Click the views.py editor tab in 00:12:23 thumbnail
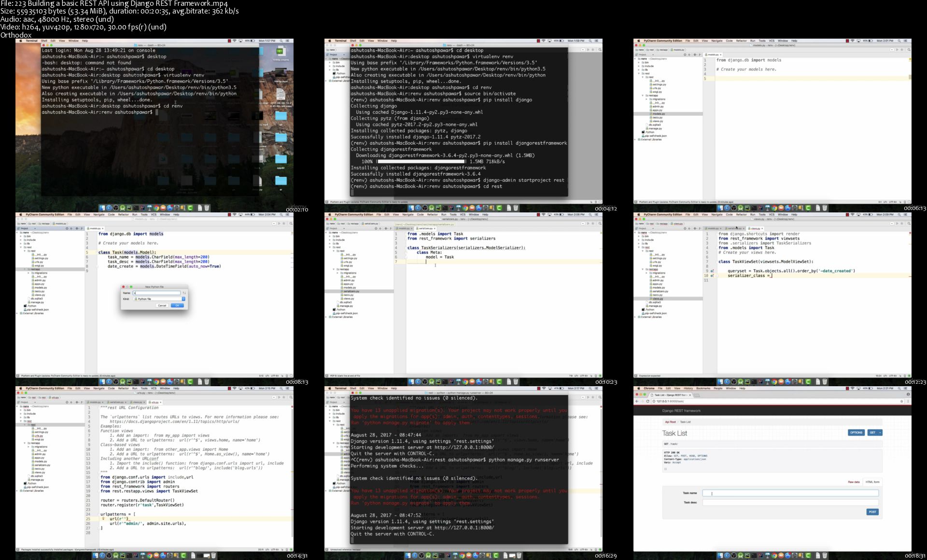This screenshot has width=927, height=560. (x=756, y=228)
